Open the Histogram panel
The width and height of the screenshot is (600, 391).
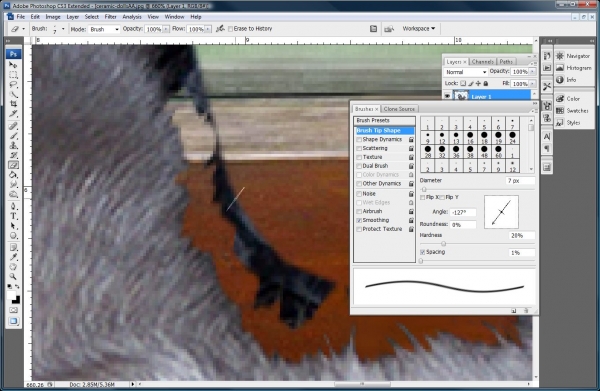point(573,68)
